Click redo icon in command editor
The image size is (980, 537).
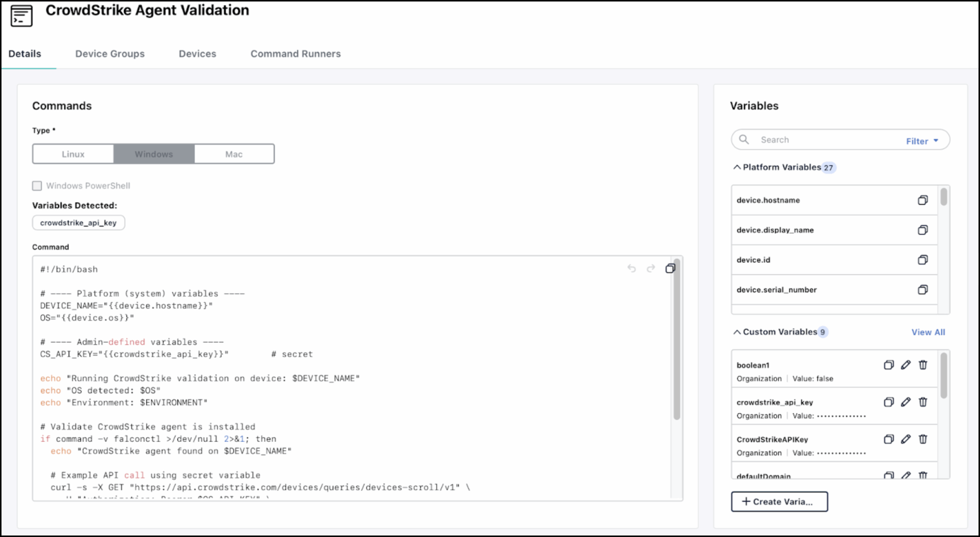(651, 268)
